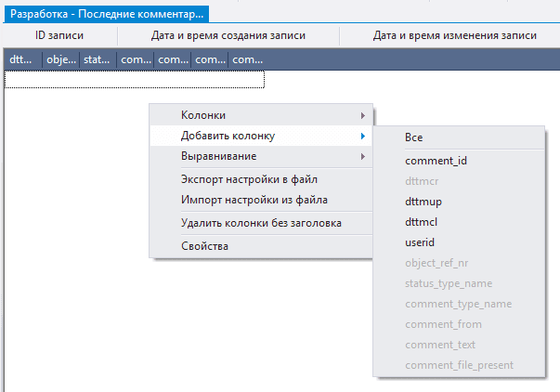This screenshot has height=392, width=560.
Task: Select the obje... grid column header
Action: click(x=61, y=60)
